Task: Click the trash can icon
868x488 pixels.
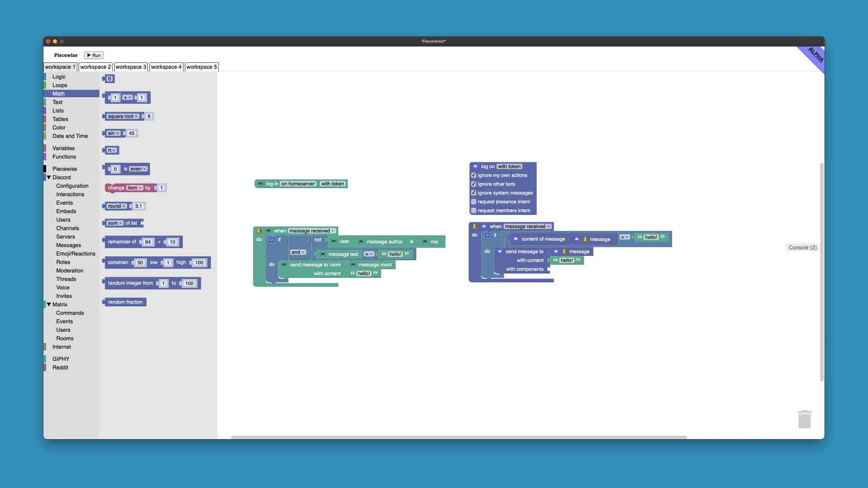Action: click(804, 419)
